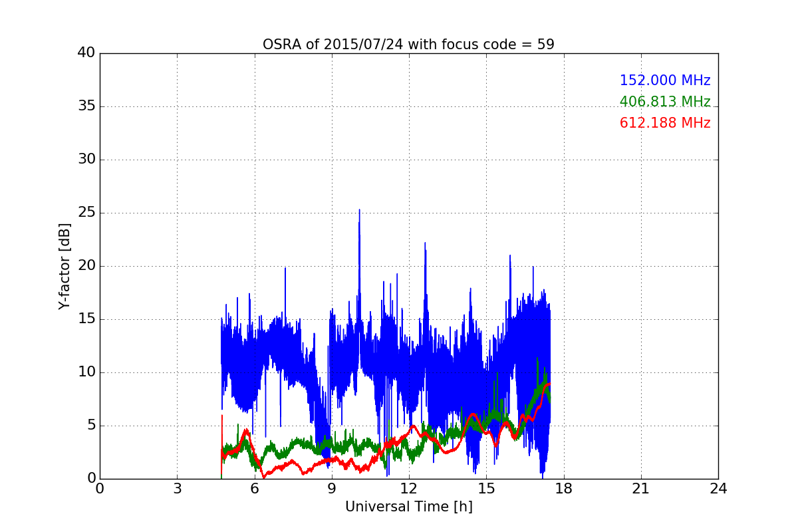The height and width of the screenshot is (532, 798).
Task: Click the y-axis tick value 10
Action: click(86, 372)
